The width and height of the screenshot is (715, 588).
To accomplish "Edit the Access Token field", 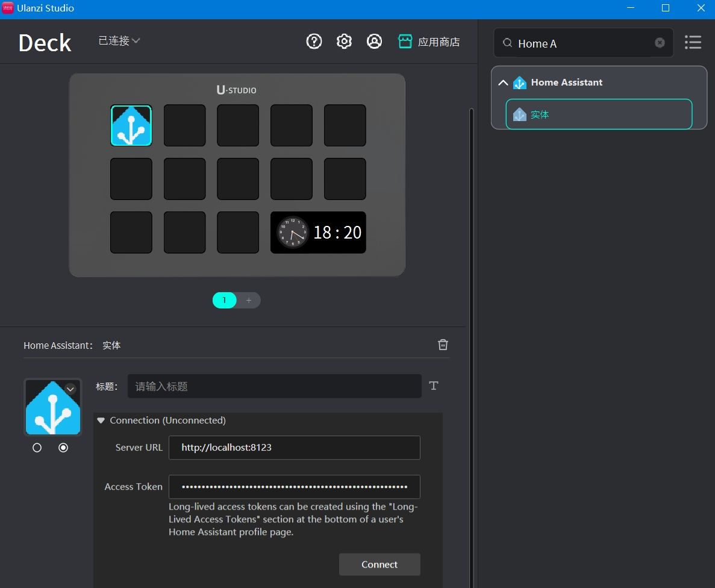I will (294, 487).
